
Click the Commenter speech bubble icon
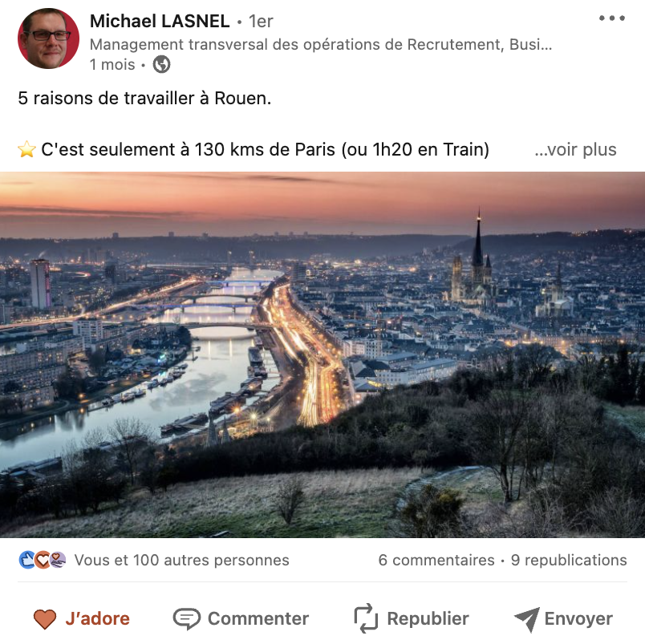tap(187, 619)
